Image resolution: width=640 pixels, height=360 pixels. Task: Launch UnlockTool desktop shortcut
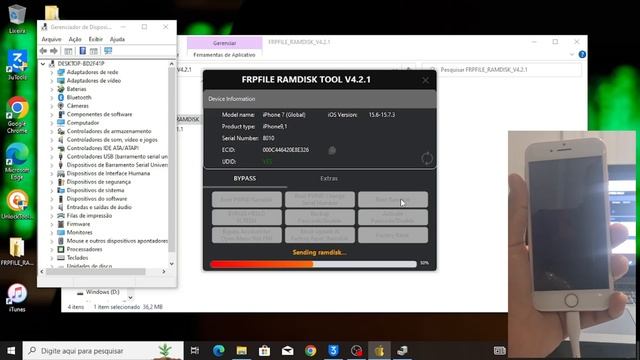tap(17, 204)
